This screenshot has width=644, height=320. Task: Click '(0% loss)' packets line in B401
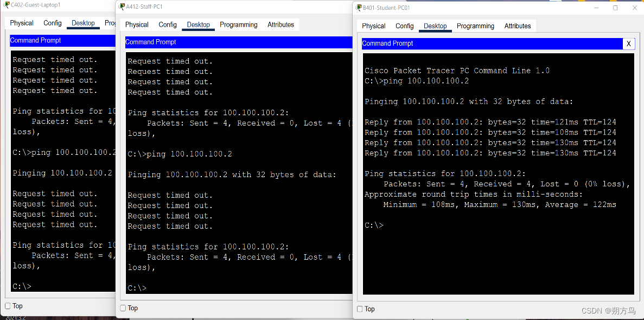[x=506, y=184]
